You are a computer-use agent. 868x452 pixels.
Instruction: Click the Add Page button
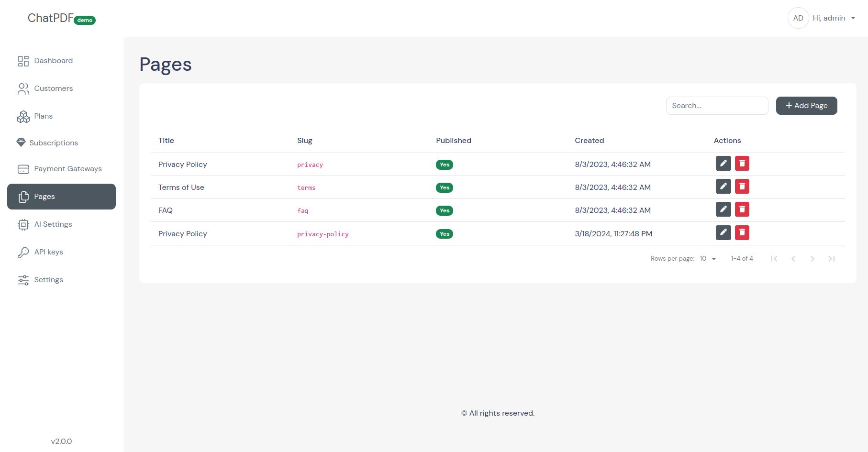coord(806,106)
